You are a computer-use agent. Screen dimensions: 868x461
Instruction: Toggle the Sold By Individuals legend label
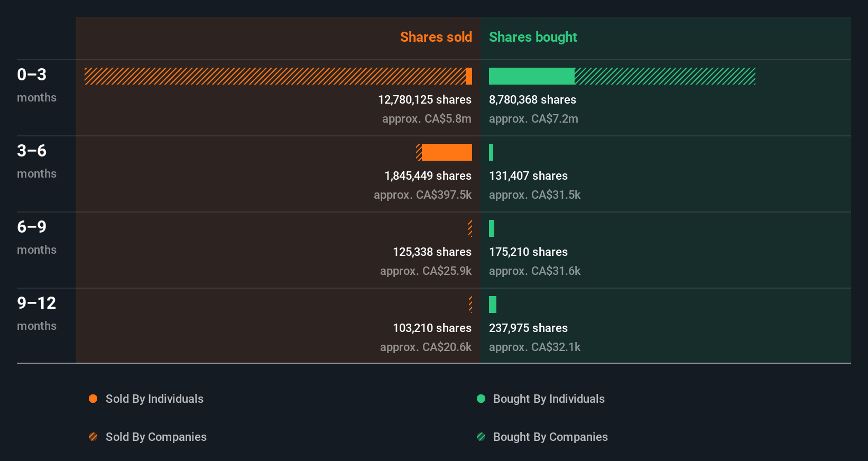[x=154, y=399]
